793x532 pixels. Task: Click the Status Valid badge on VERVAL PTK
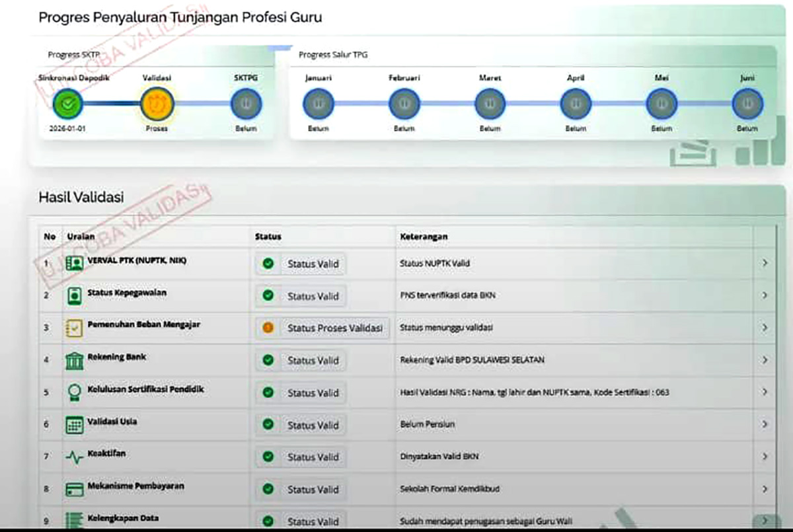tap(300, 264)
